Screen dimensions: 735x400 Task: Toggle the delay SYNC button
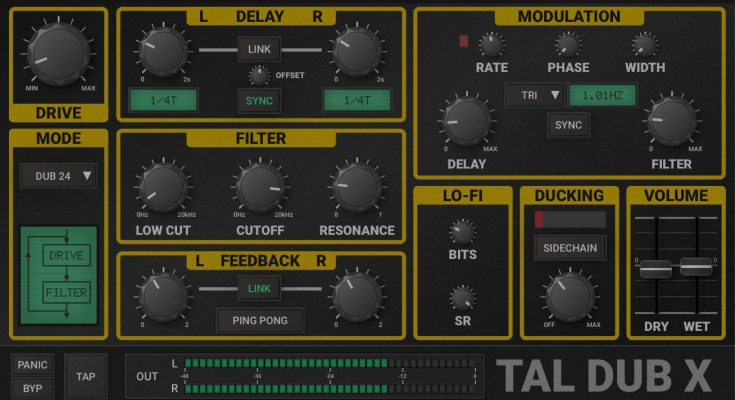pyautogui.click(x=259, y=101)
